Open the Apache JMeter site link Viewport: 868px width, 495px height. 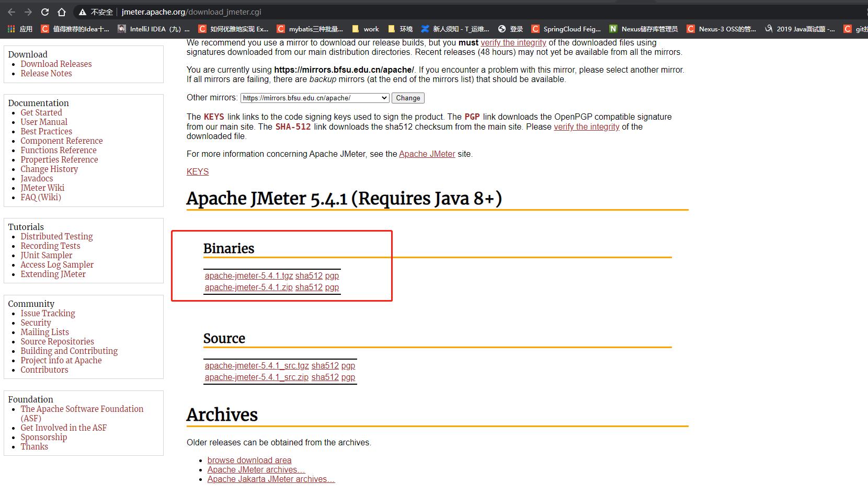427,154
